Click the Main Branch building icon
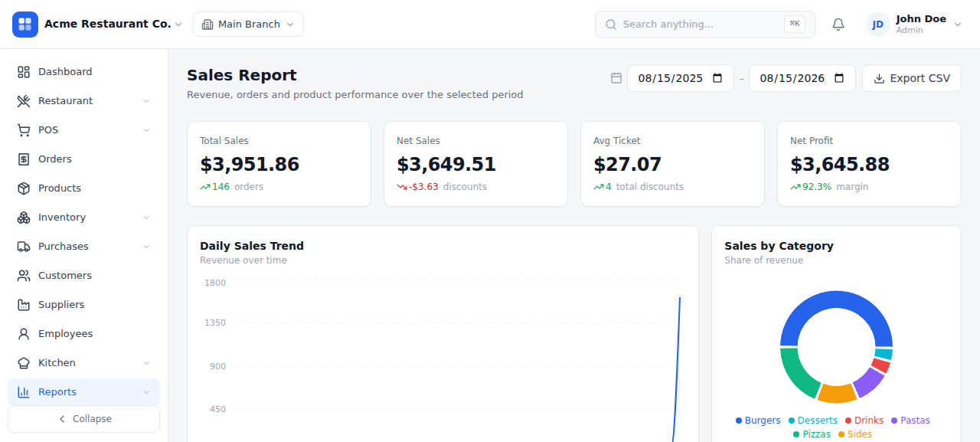The height and width of the screenshot is (442, 980). pos(207,25)
